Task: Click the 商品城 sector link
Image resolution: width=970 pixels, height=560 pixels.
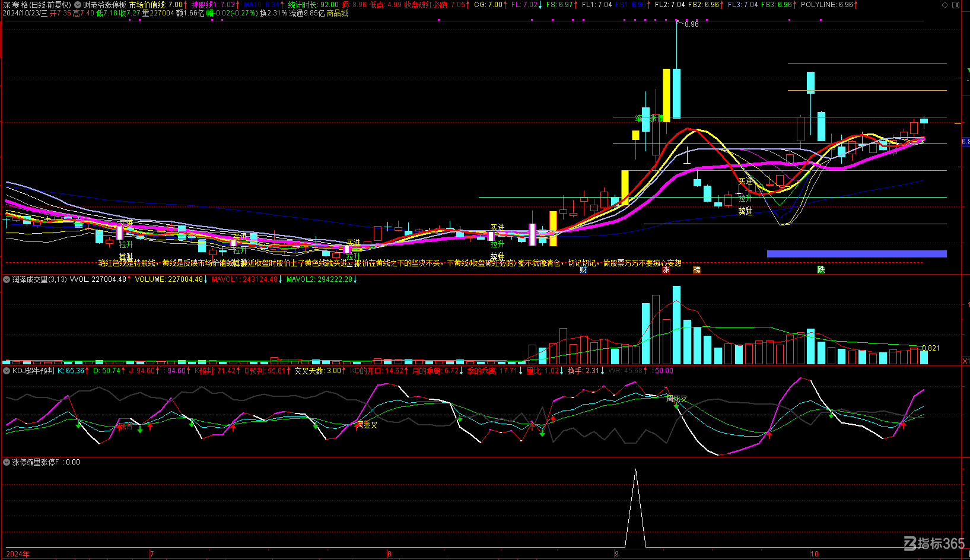Action: 338,13
